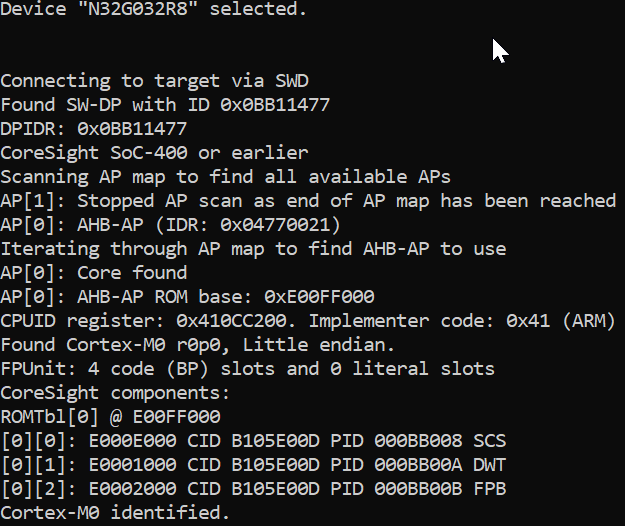625x526 pixels.
Task: Click the "Iterating through AP map" line
Action: [253, 249]
